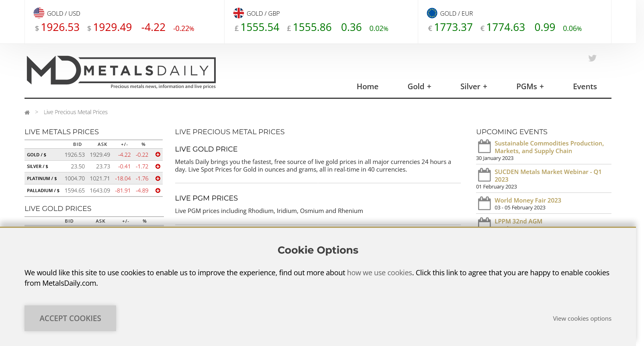Viewport: 644px width, 346px height.
Task: Open the Live Gold Price heading link
Action: 206,149
